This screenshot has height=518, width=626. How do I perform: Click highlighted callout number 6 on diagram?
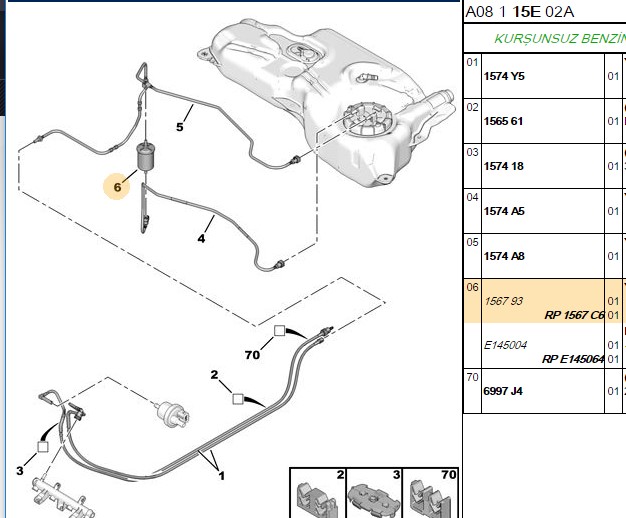(x=117, y=187)
